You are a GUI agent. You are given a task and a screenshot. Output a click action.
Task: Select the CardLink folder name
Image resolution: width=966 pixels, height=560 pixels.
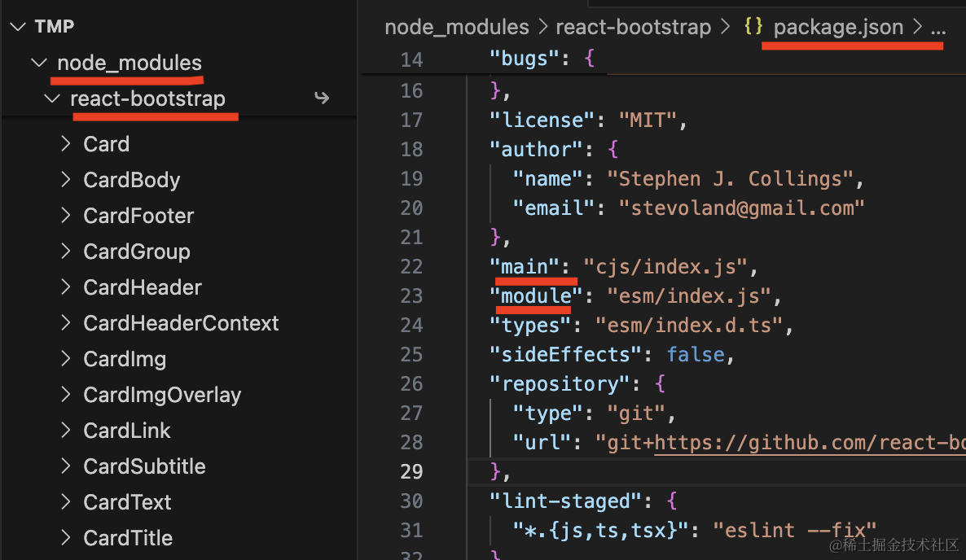[x=127, y=430]
